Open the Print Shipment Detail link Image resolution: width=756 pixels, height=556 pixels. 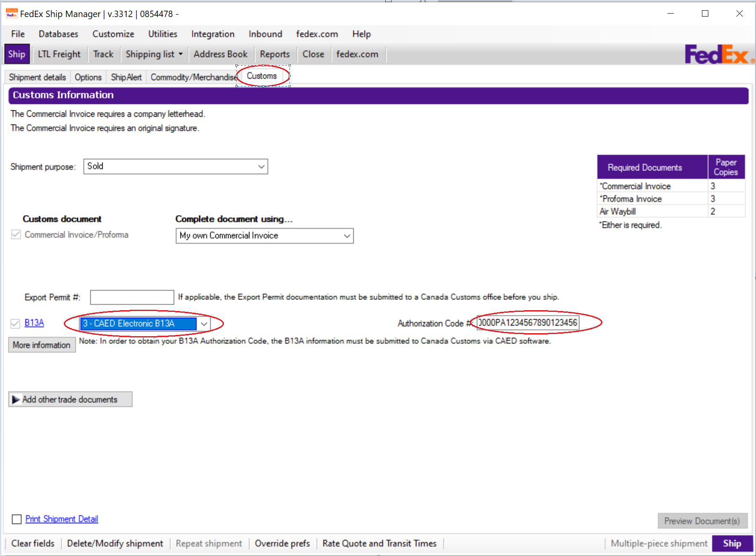point(62,519)
